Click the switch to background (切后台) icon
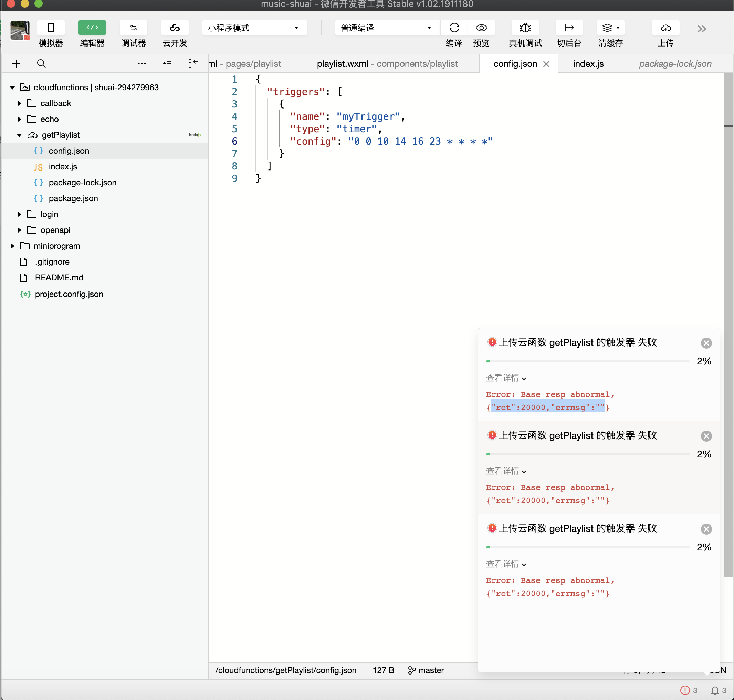Screen dimensions: 734x700 click(569, 28)
